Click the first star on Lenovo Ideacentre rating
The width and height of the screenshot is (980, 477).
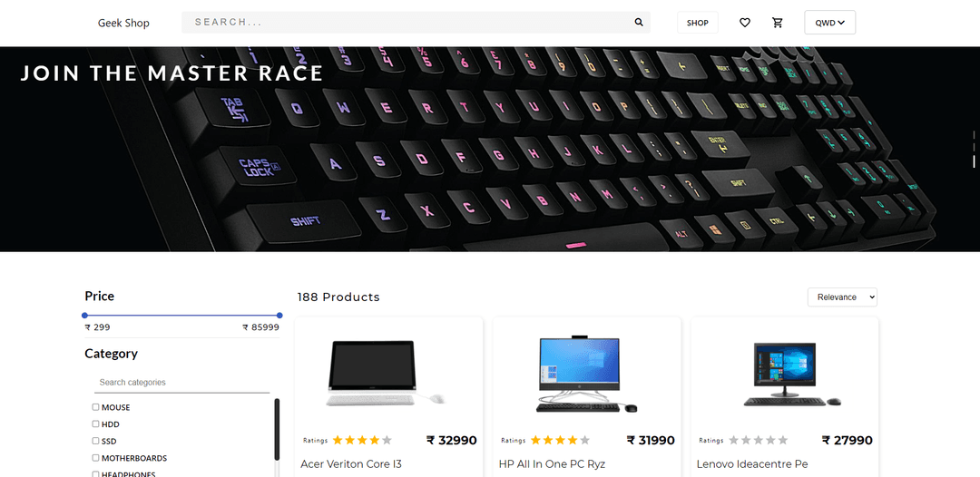(734, 440)
